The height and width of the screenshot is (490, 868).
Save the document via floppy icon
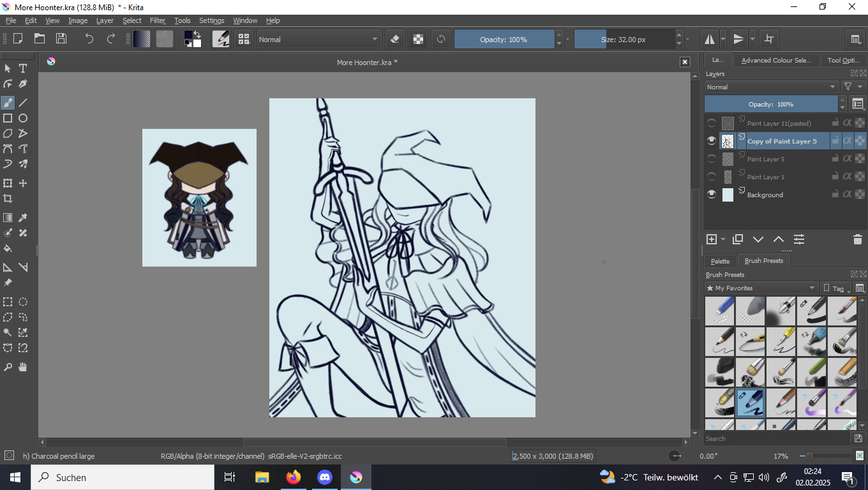[61, 39]
